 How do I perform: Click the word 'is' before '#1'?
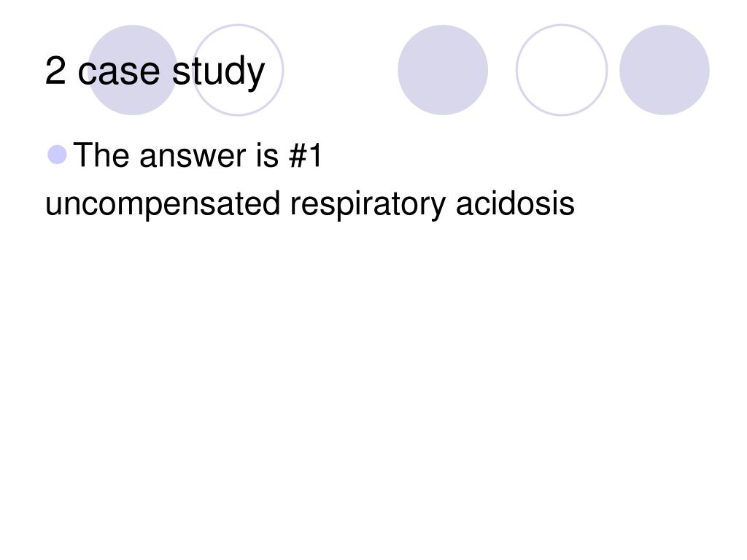267,156
